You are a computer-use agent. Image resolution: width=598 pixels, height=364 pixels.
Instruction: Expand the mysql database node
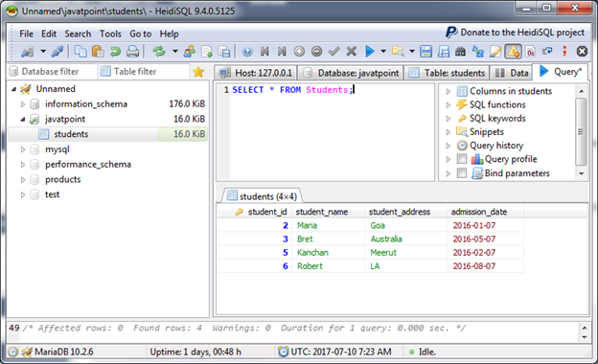click(x=23, y=149)
